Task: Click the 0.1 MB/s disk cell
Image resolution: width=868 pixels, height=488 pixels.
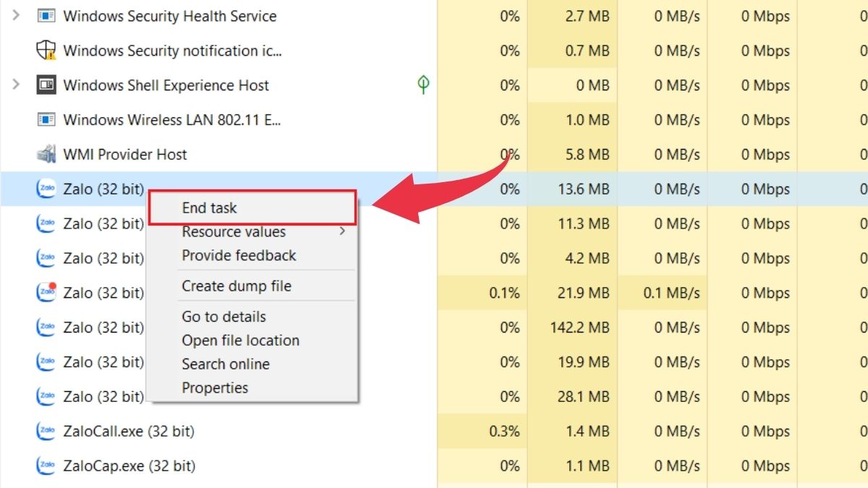Action: [x=662, y=293]
